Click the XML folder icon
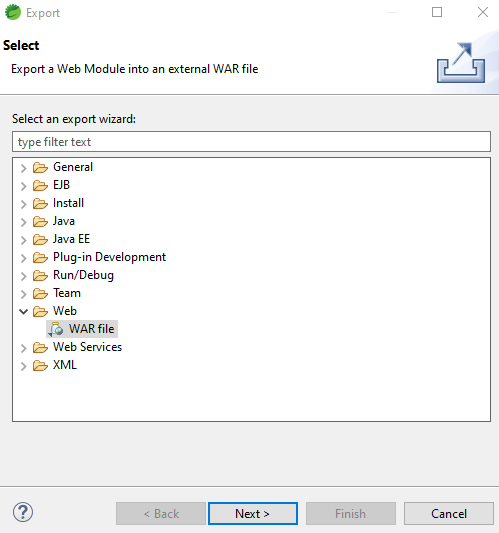The width and height of the screenshot is (499, 533). 40,366
